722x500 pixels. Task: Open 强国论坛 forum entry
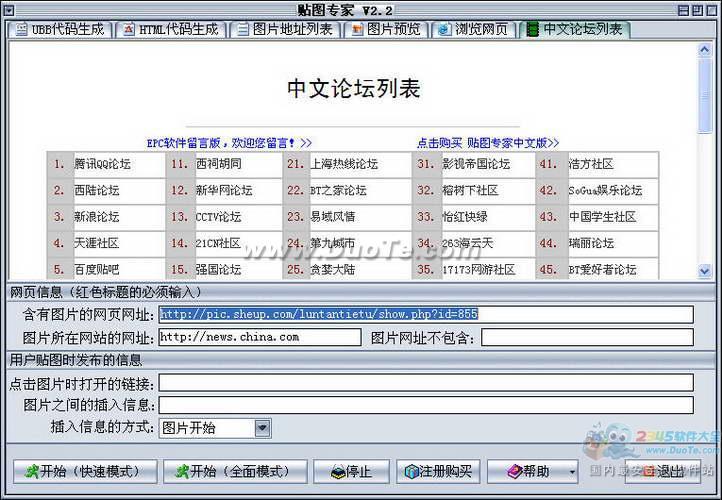(x=218, y=269)
